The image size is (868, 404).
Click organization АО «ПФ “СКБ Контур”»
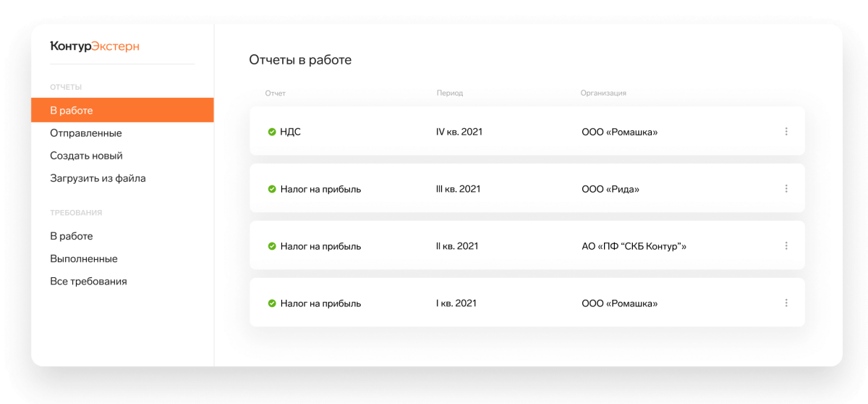pos(634,246)
